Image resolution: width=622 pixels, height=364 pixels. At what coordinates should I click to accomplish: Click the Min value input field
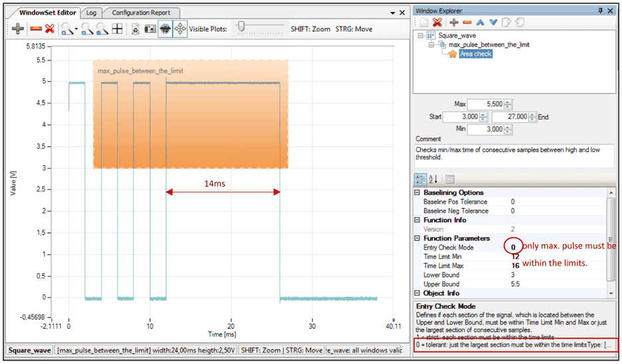(485, 130)
